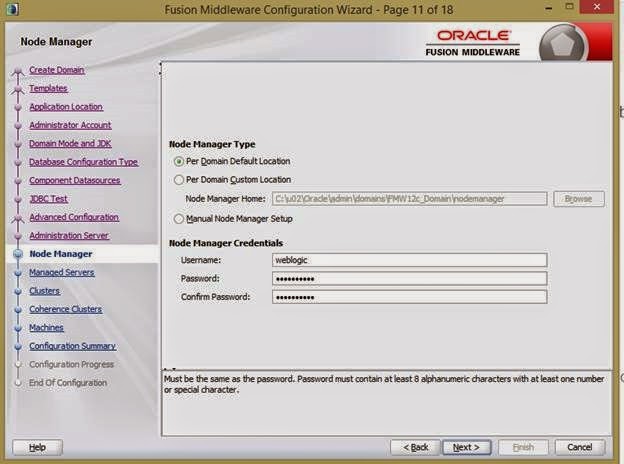The height and width of the screenshot is (464, 624).
Task: Click the Username field
Action: (410, 260)
